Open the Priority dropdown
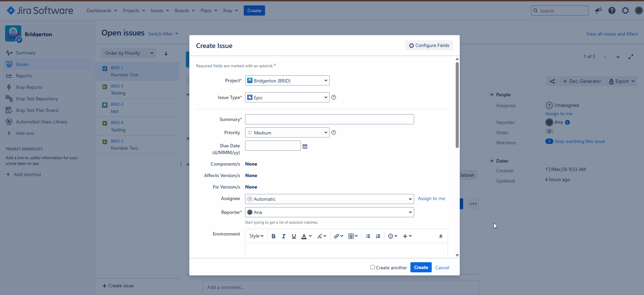The image size is (644, 295). (287, 132)
